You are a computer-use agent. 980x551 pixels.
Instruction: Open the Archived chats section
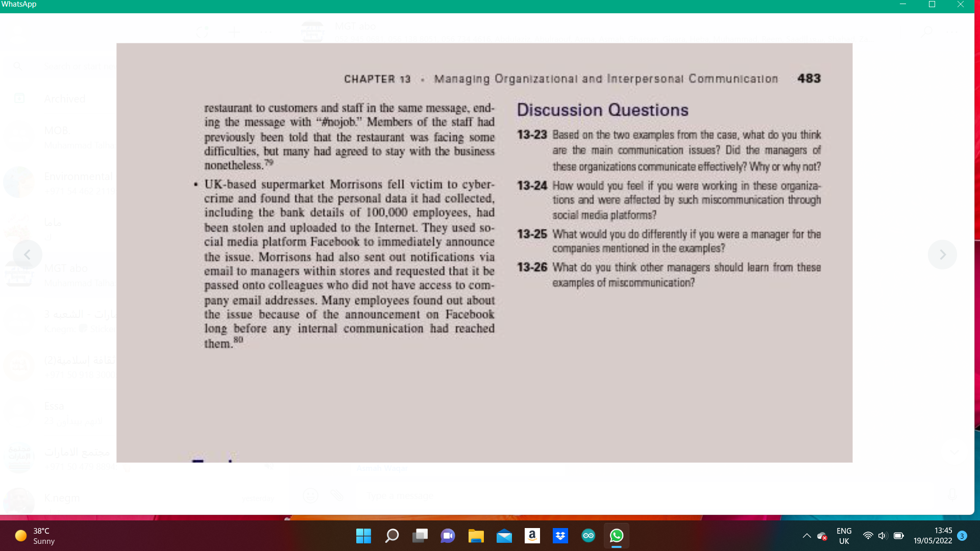coord(65,98)
